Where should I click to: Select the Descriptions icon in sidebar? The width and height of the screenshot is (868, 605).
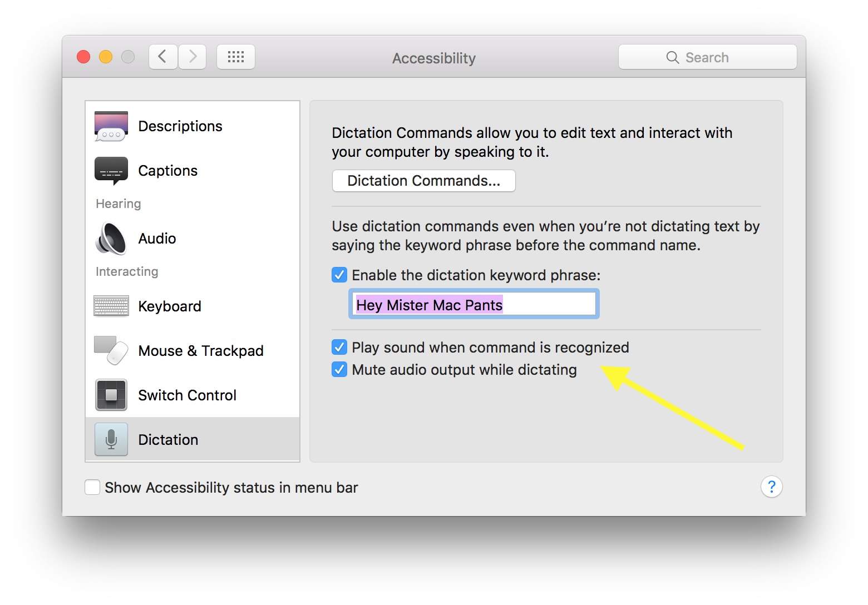111,126
